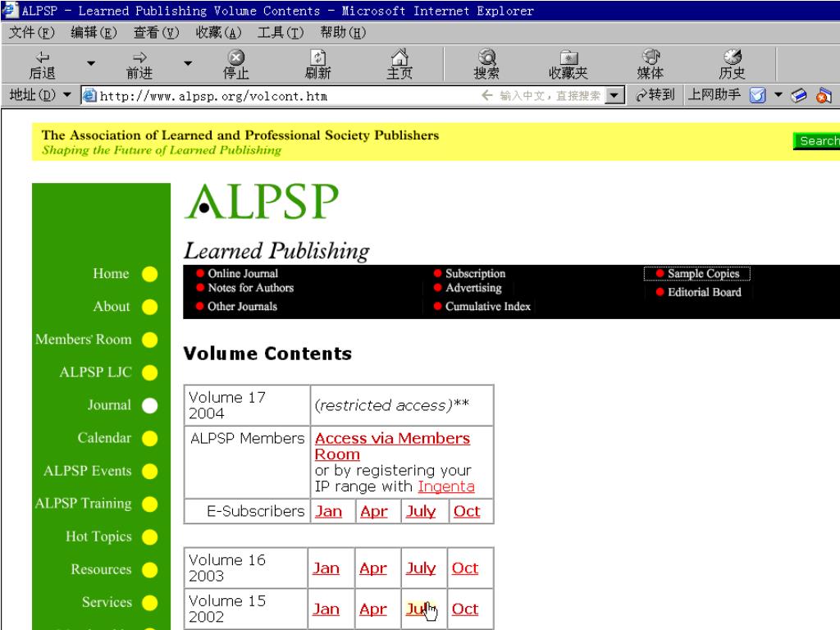Click the ALPSP logo image

[262, 202]
